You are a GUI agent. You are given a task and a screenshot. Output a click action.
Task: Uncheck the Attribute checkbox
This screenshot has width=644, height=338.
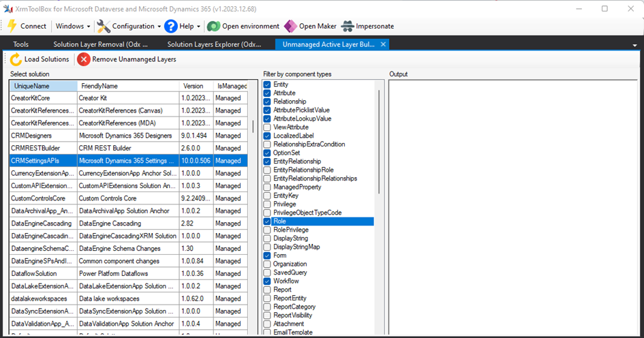267,93
